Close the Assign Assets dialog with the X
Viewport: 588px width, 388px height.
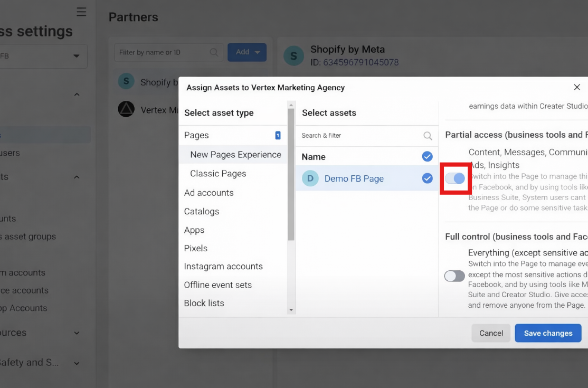(577, 87)
